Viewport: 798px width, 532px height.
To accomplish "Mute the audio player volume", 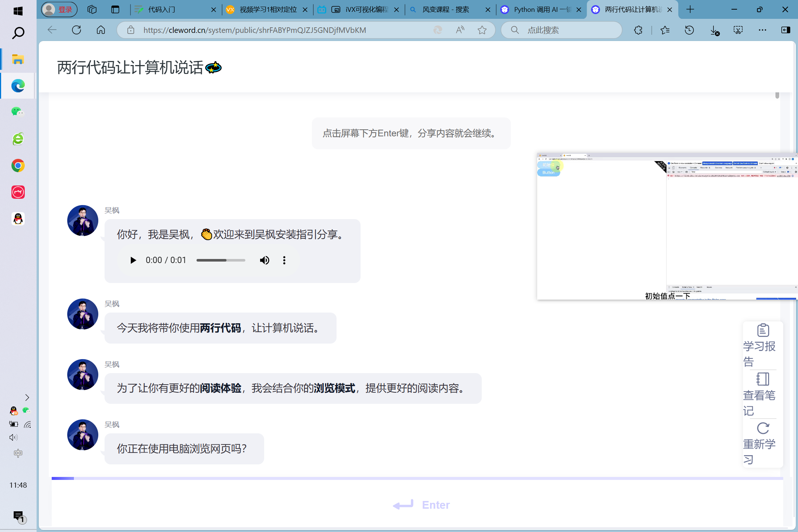I will [265, 260].
